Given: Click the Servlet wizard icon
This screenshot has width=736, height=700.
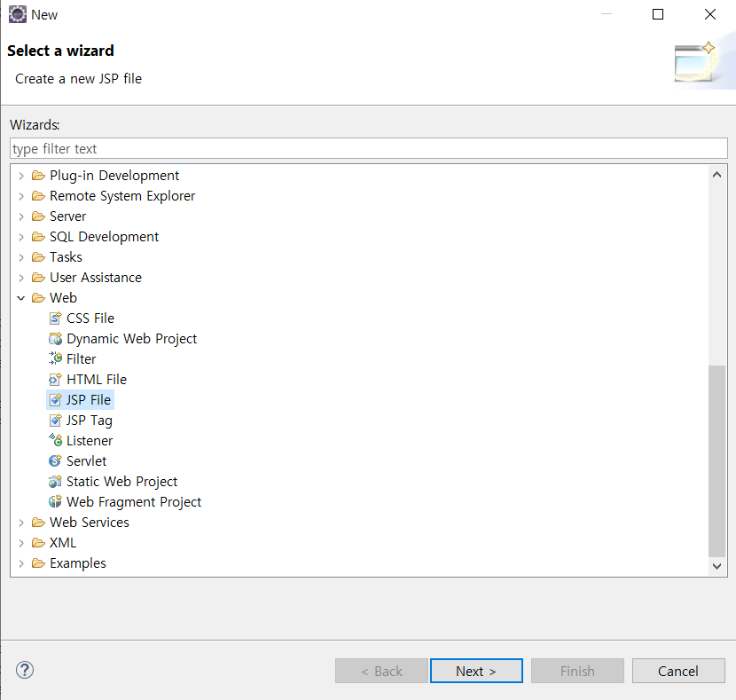Looking at the screenshot, I should click(55, 461).
